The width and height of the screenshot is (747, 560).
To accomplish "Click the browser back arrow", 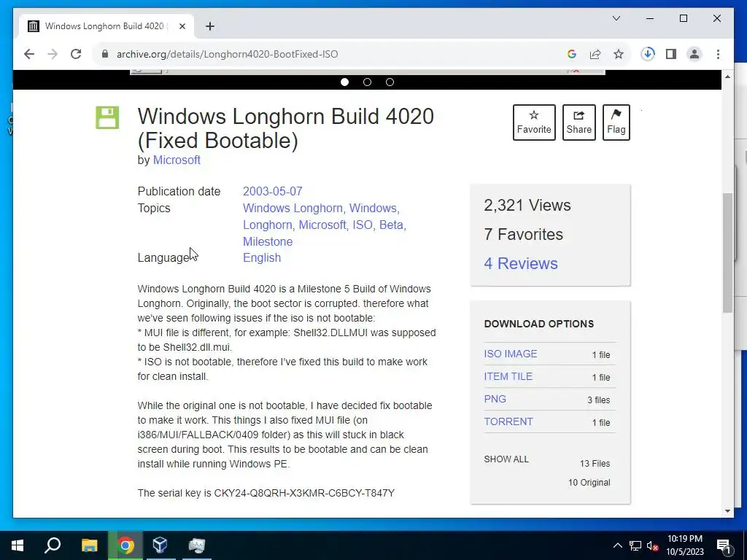I will coord(29,54).
